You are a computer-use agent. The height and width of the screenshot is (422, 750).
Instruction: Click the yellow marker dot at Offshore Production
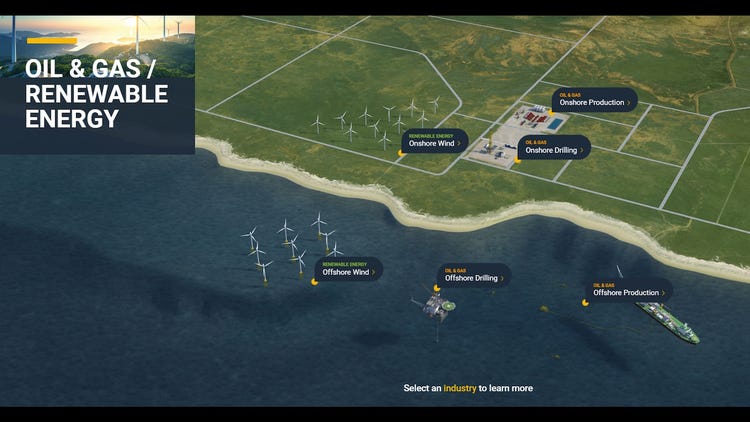tap(585, 302)
